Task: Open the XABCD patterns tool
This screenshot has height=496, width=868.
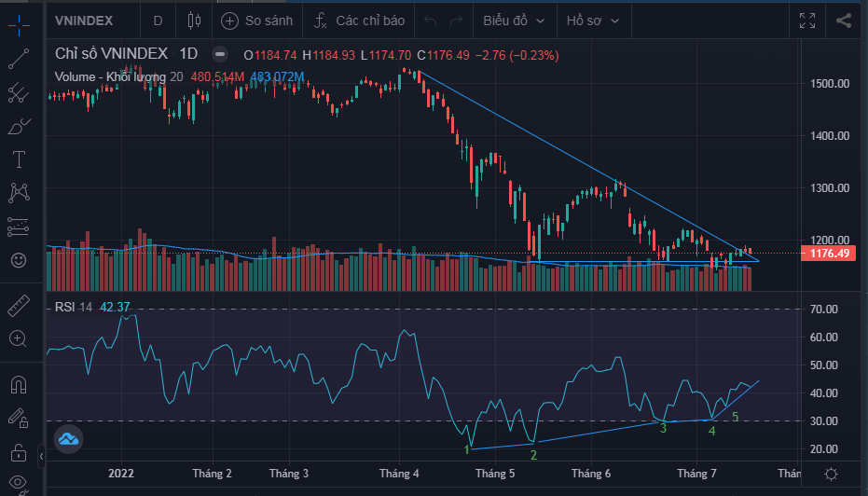Action: (18, 192)
